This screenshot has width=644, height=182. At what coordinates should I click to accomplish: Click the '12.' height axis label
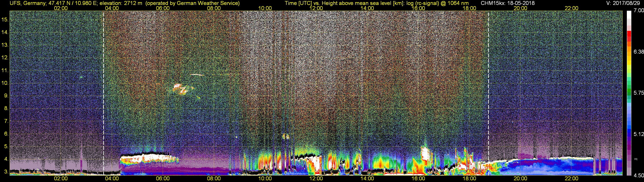pos(5,58)
